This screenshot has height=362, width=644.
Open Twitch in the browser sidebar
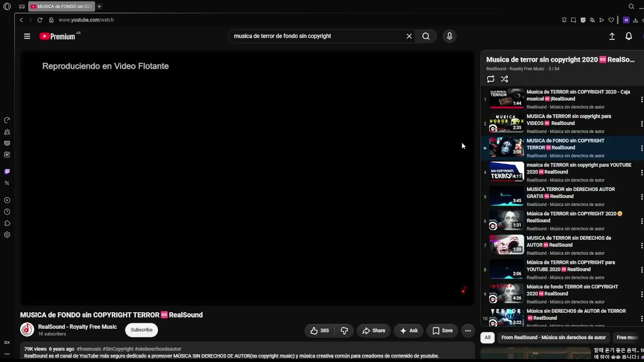[7, 171]
